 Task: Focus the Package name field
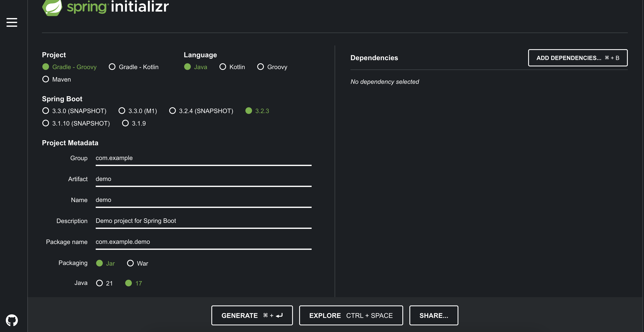click(x=203, y=242)
